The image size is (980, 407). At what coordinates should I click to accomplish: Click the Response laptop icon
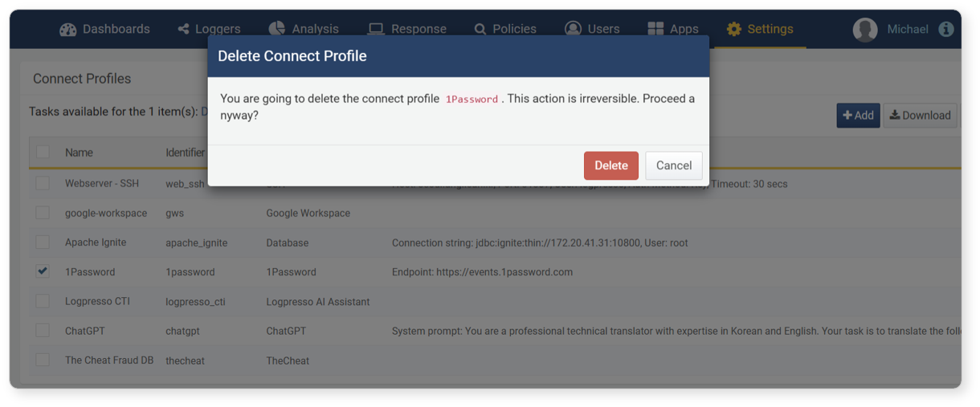(x=376, y=29)
